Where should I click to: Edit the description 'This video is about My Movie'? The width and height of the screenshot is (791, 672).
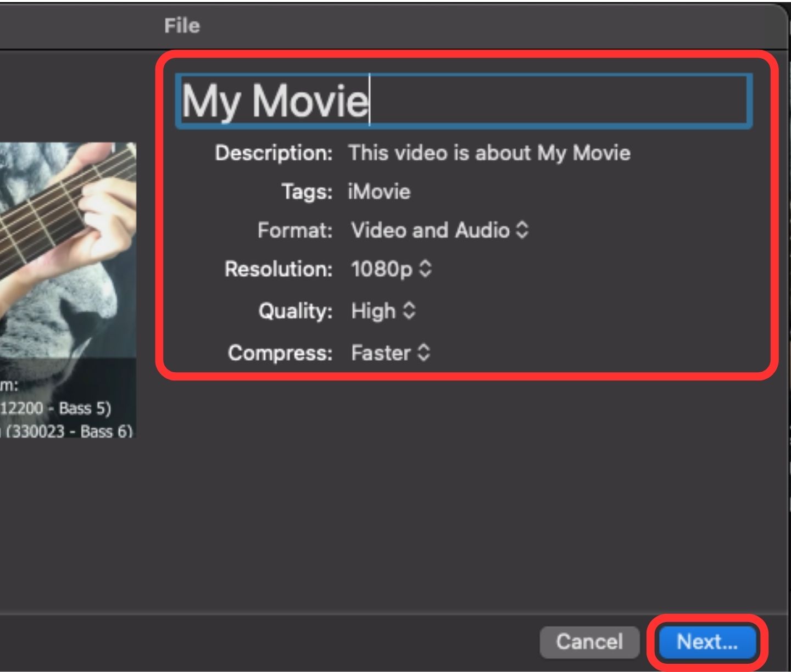click(489, 153)
